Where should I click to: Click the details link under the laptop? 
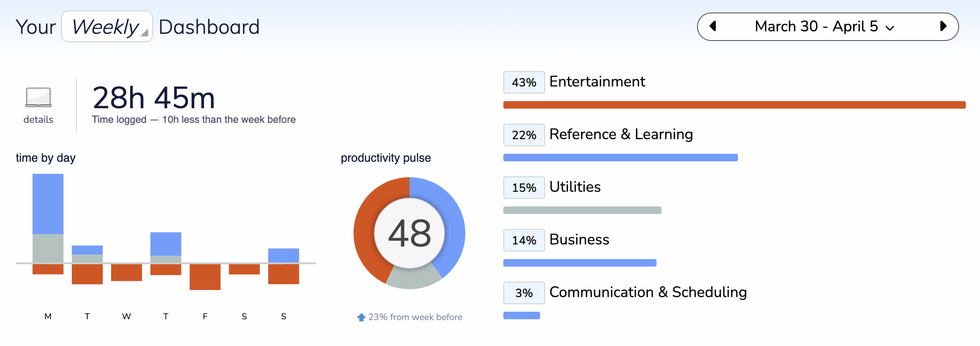tap(38, 120)
